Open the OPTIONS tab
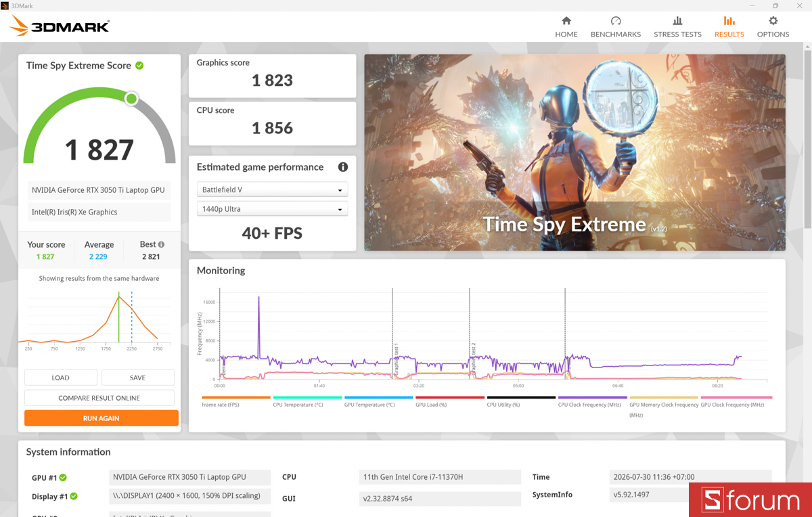This screenshot has height=517, width=812. coord(773,27)
